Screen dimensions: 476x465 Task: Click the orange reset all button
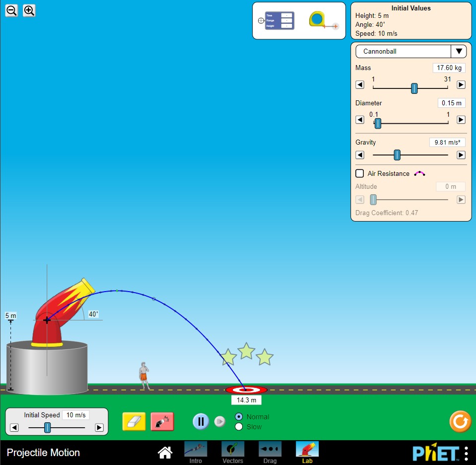coord(460,422)
